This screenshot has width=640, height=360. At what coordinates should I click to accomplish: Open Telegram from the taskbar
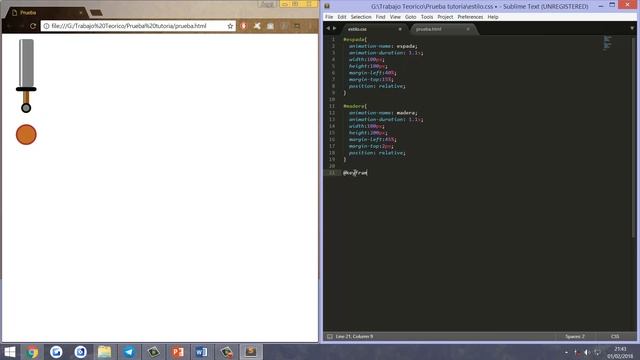click(x=129, y=352)
